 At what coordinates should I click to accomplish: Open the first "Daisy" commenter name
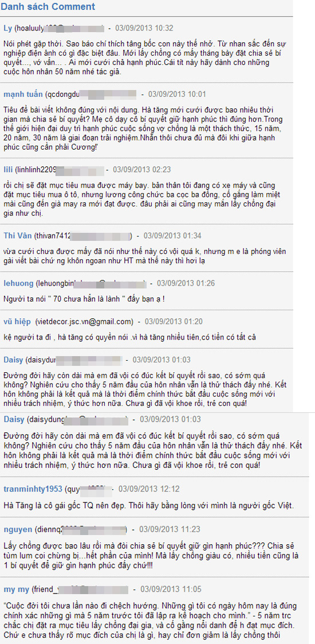(13, 360)
